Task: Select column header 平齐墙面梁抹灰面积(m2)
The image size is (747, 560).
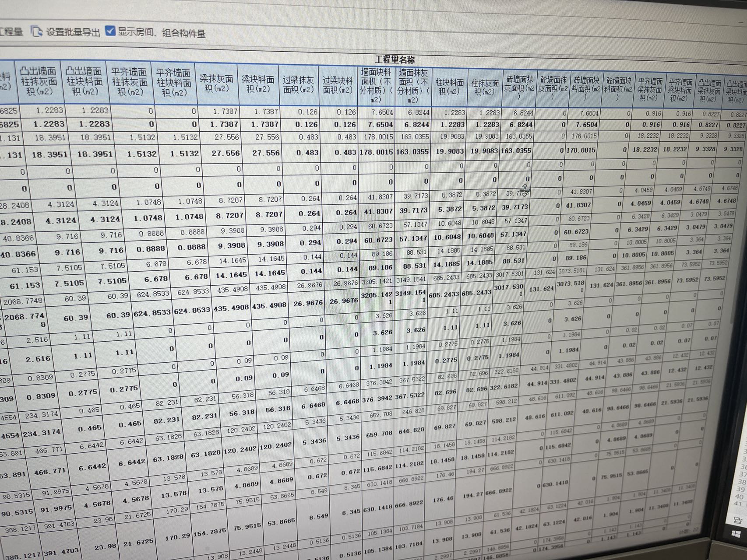Action: click(650, 90)
